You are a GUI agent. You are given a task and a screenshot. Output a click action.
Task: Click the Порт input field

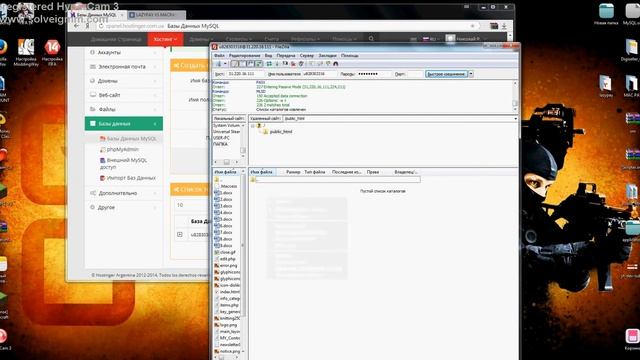(x=415, y=74)
